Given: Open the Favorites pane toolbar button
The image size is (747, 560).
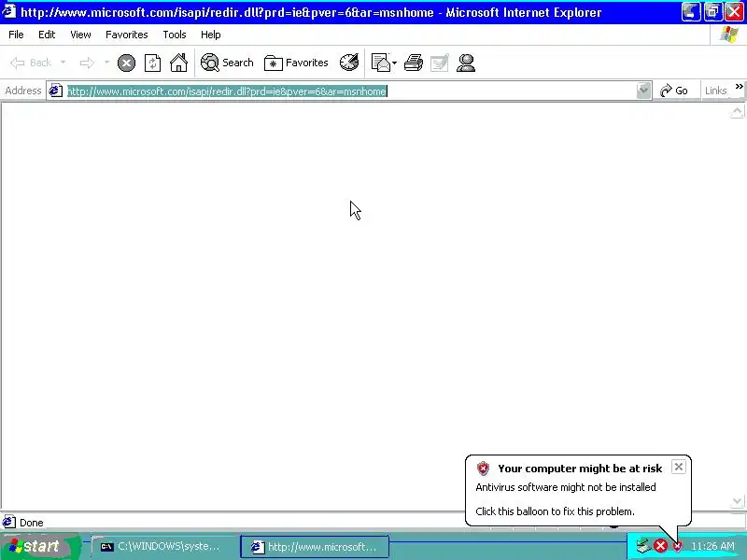Looking at the screenshot, I should click(296, 63).
